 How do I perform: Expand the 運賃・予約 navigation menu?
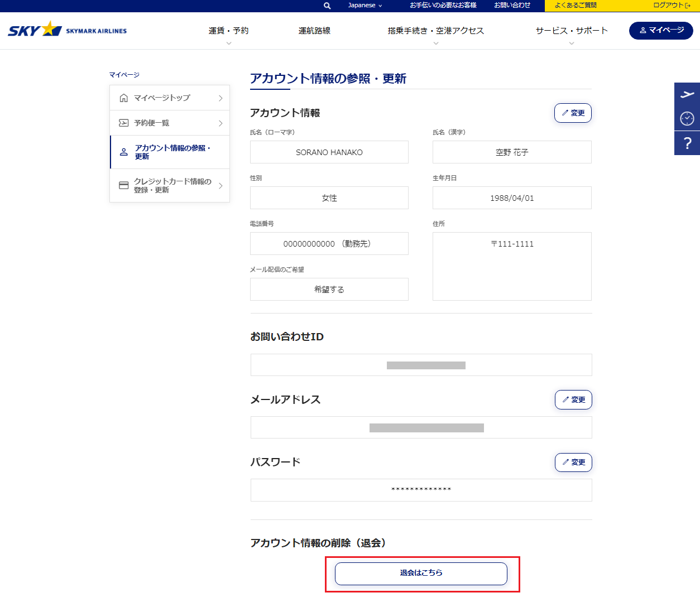pyautogui.click(x=228, y=31)
